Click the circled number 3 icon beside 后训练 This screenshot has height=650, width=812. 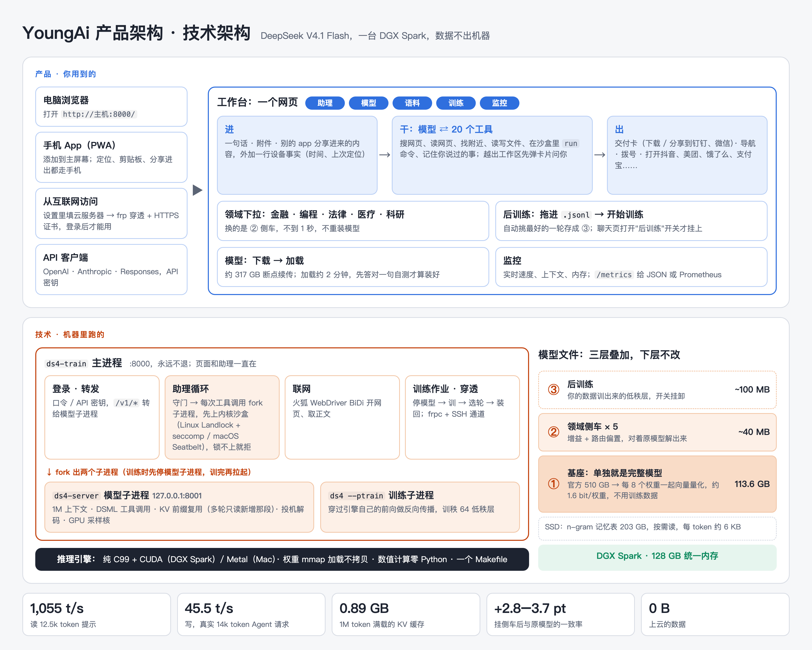(x=553, y=389)
